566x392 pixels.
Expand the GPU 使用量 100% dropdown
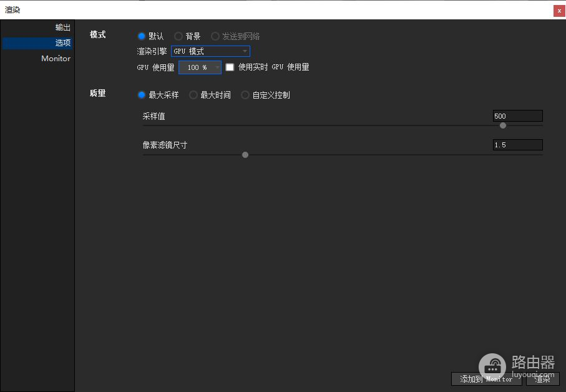[200, 67]
